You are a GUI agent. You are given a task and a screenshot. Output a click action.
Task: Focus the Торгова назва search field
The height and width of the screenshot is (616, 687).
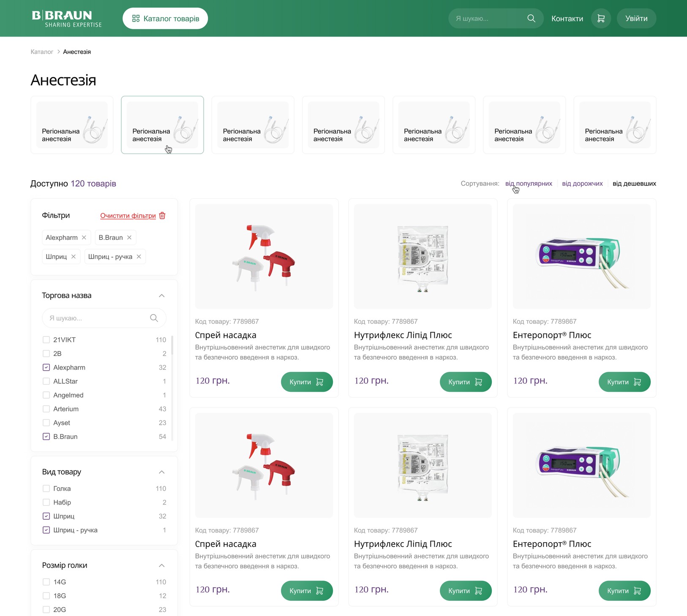pyautogui.click(x=104, y=318)
